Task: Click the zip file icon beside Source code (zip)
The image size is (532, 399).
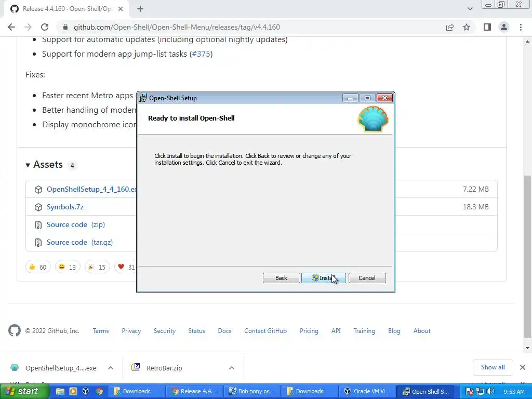Action: pos(38,224)
